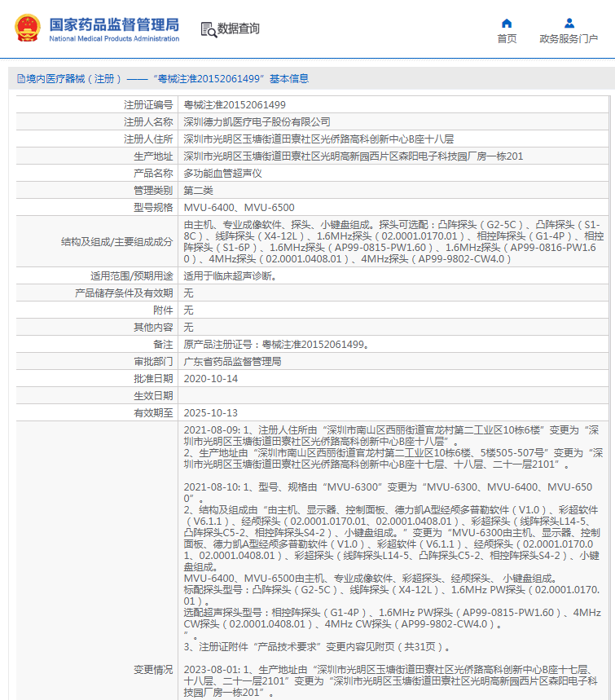Click the line starting 选配超声探头型号
Viewport: 615px width, 700px height.
tap(393, 619)
